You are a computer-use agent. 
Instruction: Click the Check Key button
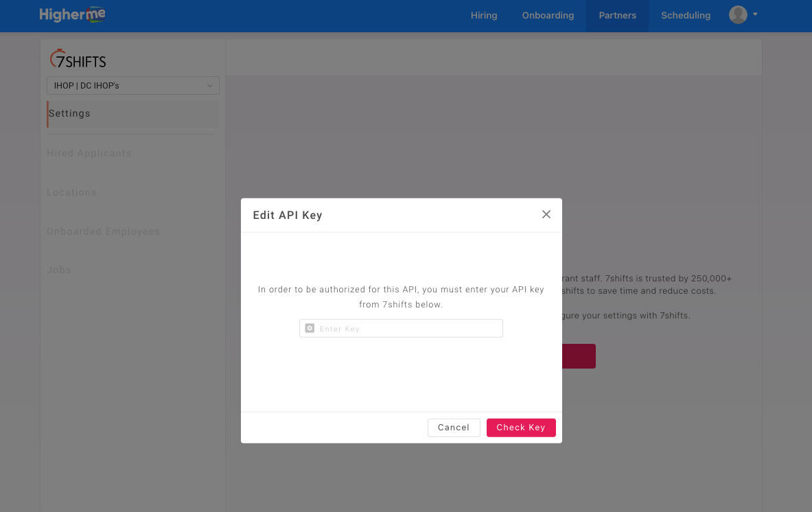point(521,428)
